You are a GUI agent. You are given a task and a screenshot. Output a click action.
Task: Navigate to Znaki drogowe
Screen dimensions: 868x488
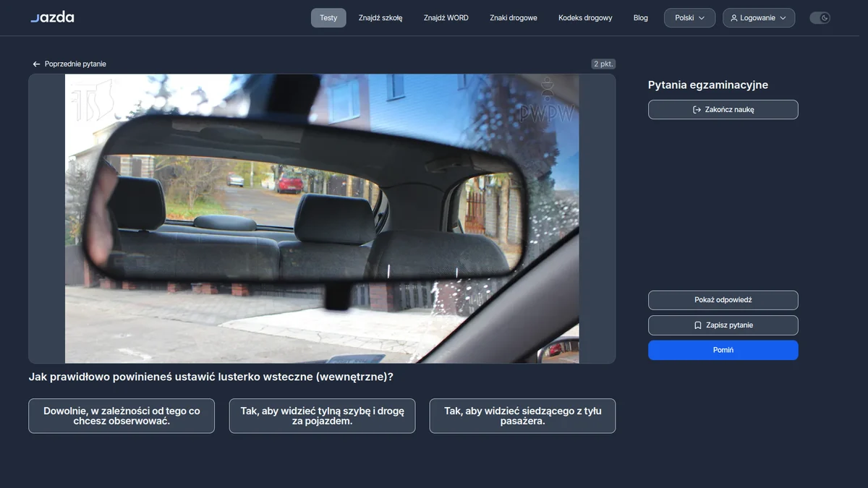point(514,18)
